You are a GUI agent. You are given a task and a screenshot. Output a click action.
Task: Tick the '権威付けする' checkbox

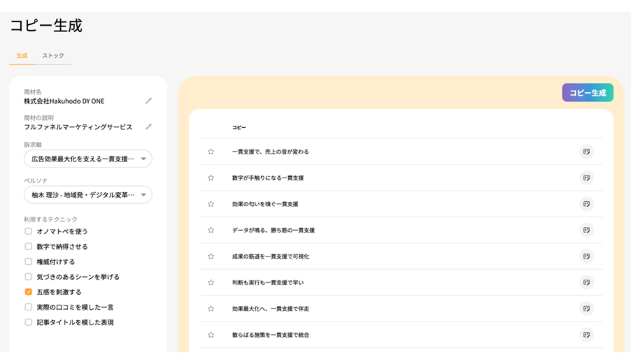pyautogui.click(x=29, y=262)
